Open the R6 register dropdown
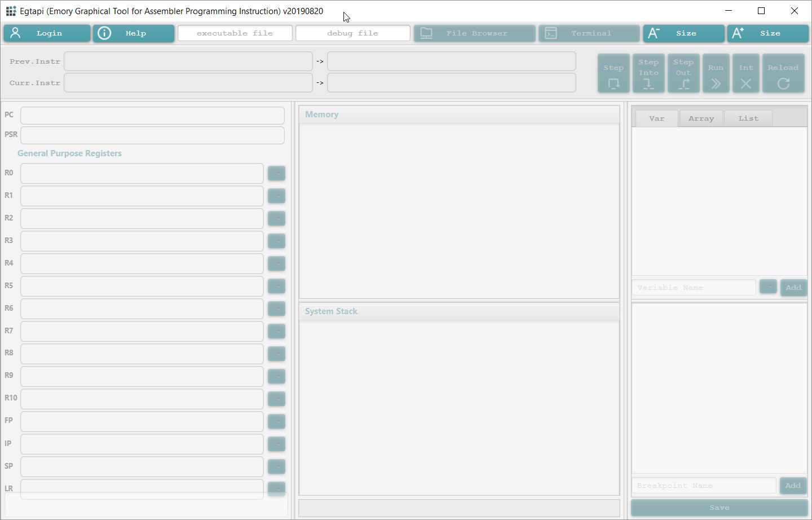The height and width of the screenshot is (520, 812). (x=276, y=309)
